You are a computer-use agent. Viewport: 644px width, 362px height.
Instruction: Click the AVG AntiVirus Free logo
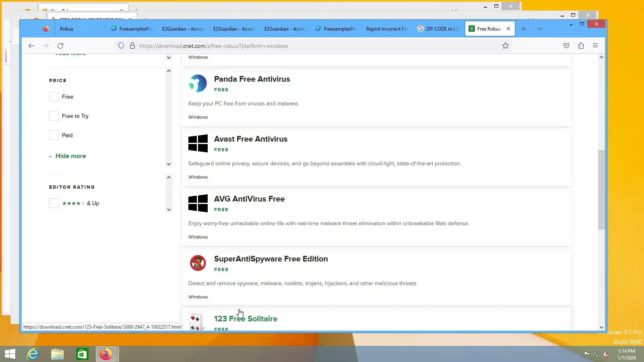point(198,203)
